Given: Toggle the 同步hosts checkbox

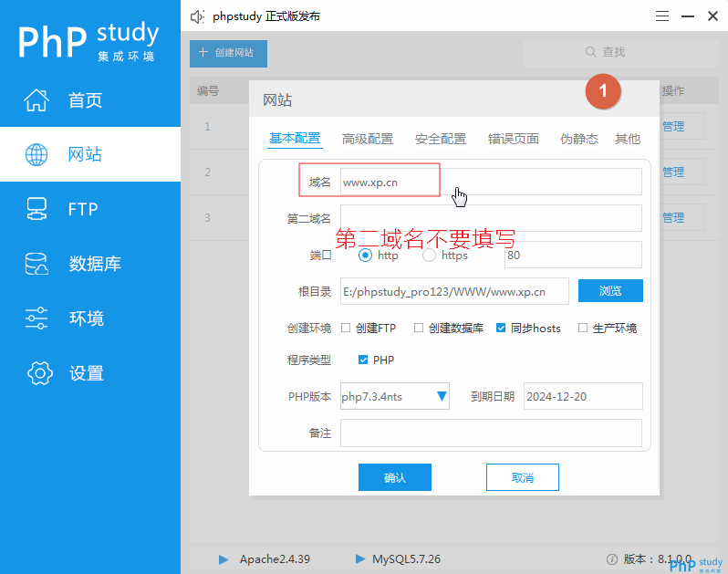Looking at the screenshot, I should [501, 328].
